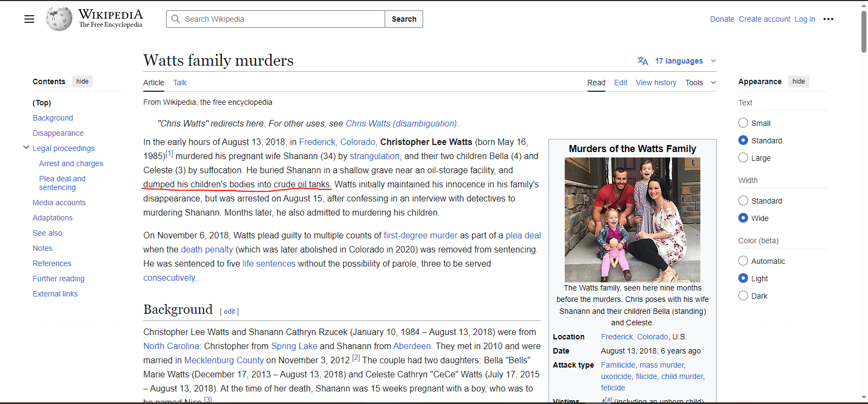868x404 pixels.
Task: Click citation reference [1]
Action: pos(169,154)
